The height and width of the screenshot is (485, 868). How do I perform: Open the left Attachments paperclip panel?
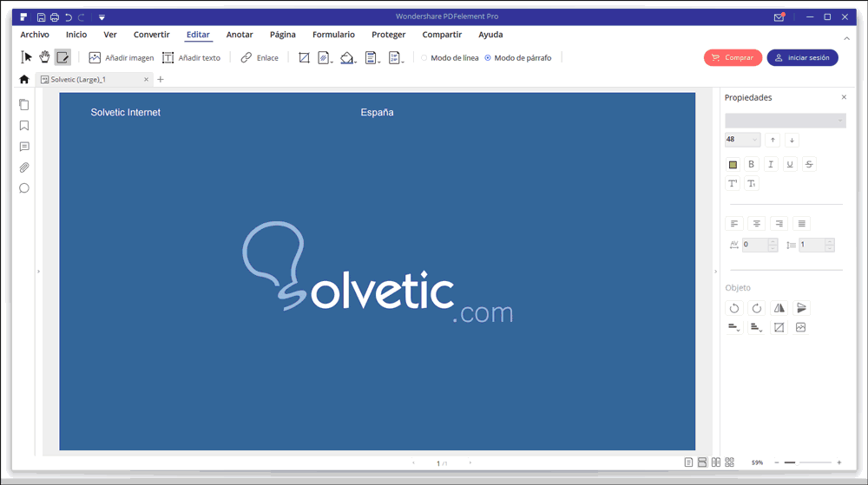[23, 167]
